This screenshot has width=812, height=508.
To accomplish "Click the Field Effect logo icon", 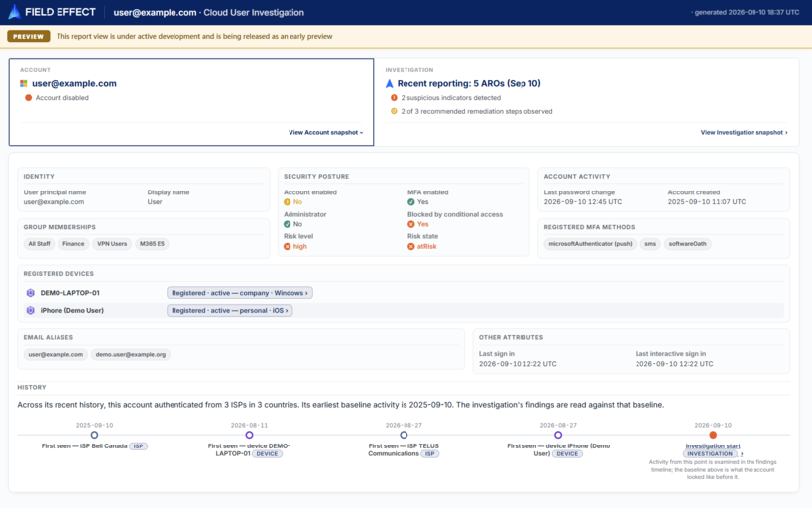I will [14, 12].
